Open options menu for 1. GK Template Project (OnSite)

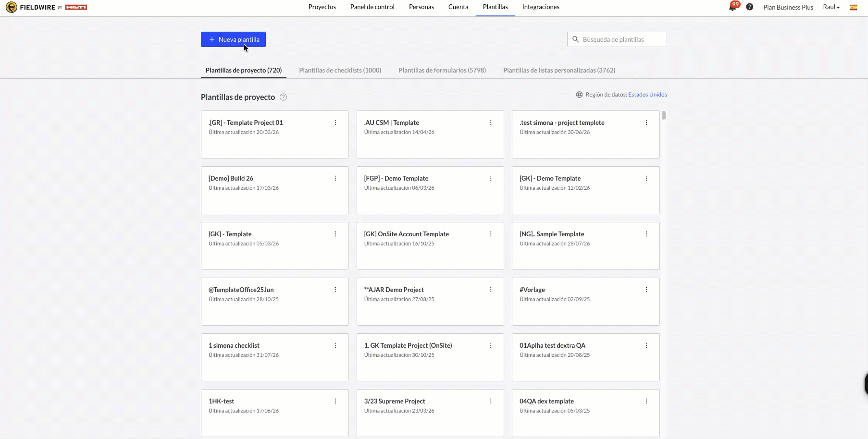point(491,345)
